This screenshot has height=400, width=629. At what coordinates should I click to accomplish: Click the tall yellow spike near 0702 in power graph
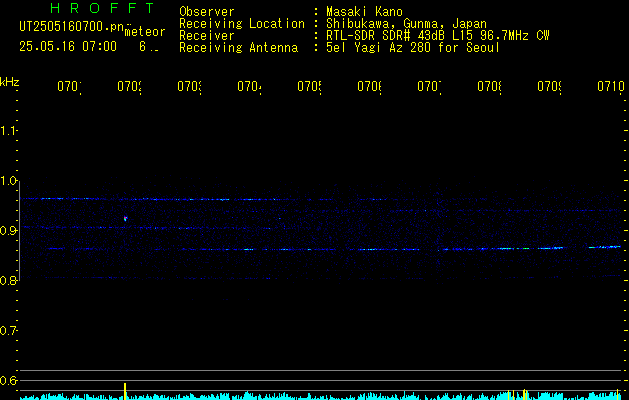click(x=125, y=391)
